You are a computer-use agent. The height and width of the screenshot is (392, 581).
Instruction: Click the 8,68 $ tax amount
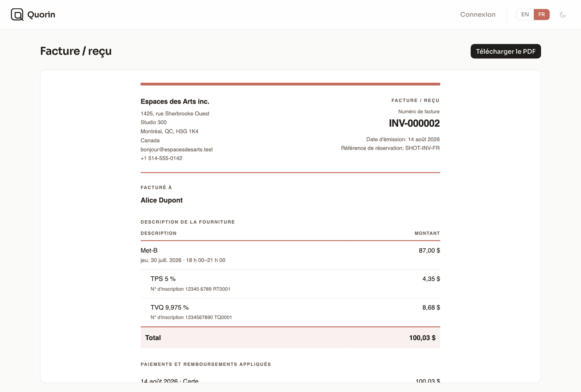tap(431, 307)
